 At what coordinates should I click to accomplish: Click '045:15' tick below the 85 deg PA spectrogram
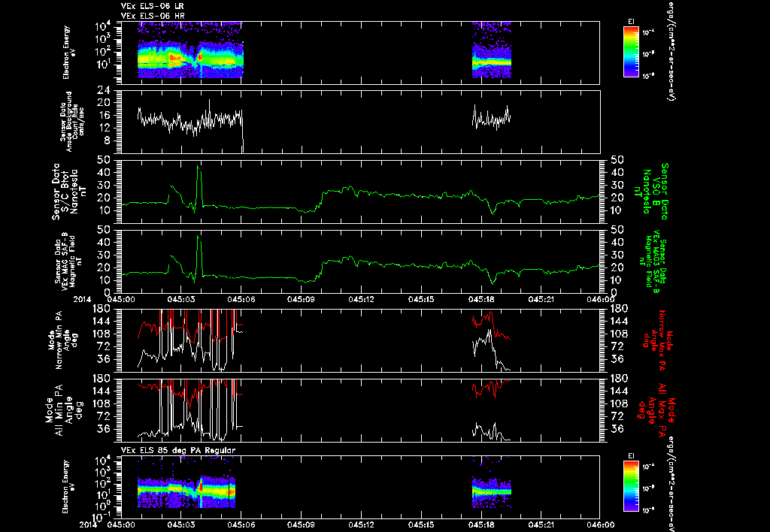421,524
